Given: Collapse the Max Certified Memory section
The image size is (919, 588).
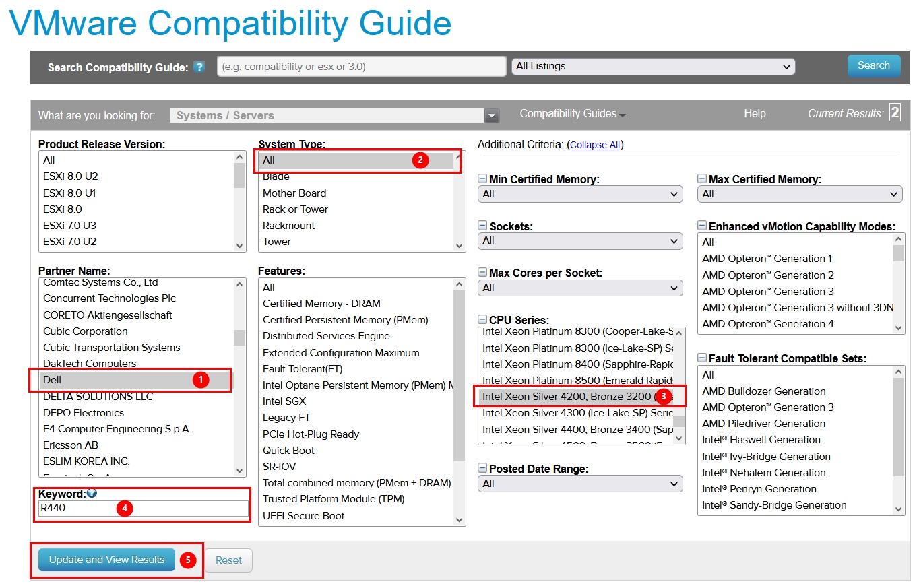Looking at the screenshot, I should coord(702,179).
